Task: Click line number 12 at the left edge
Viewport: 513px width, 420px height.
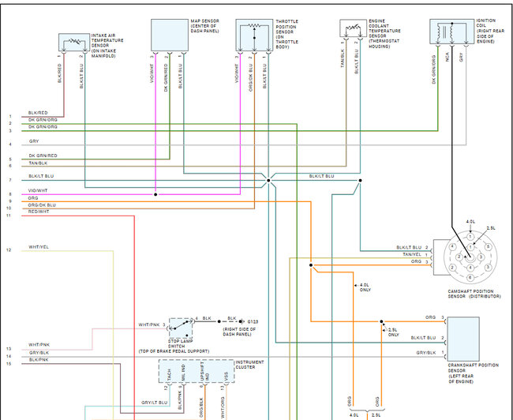Action: pyautogui.click(x=9, y=250)
